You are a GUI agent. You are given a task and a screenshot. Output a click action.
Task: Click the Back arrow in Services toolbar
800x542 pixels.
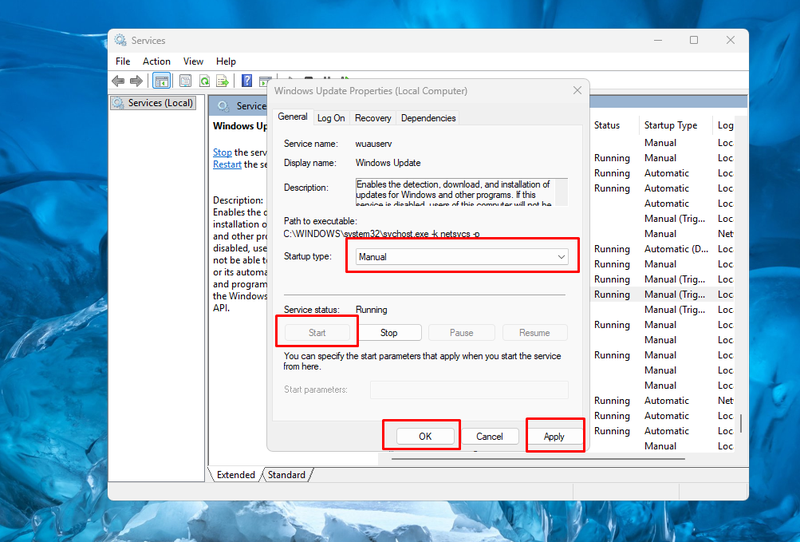(118, 81)
